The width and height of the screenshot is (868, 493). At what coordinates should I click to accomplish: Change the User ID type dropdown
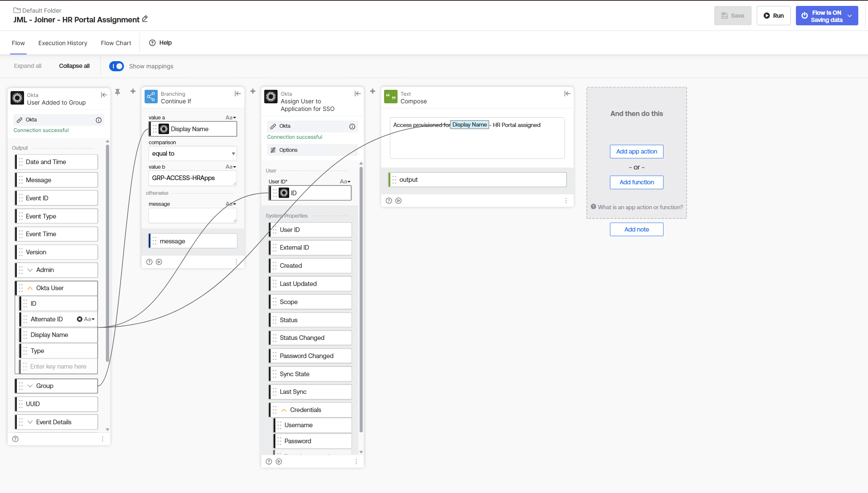click(x=345, y=182)
